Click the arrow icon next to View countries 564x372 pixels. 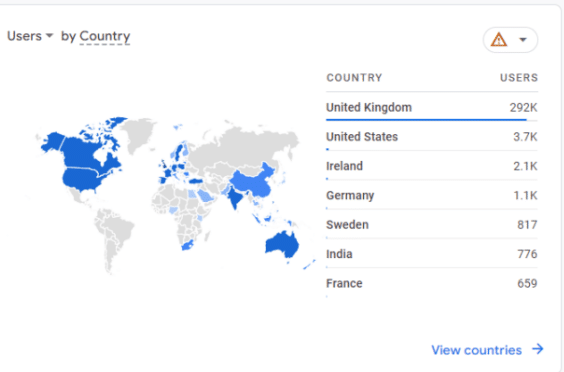[538, 349]
